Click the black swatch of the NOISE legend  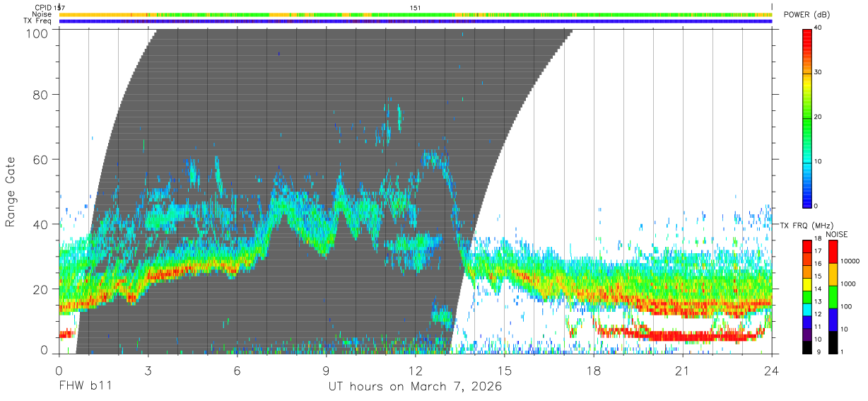(x=833, y=342)
